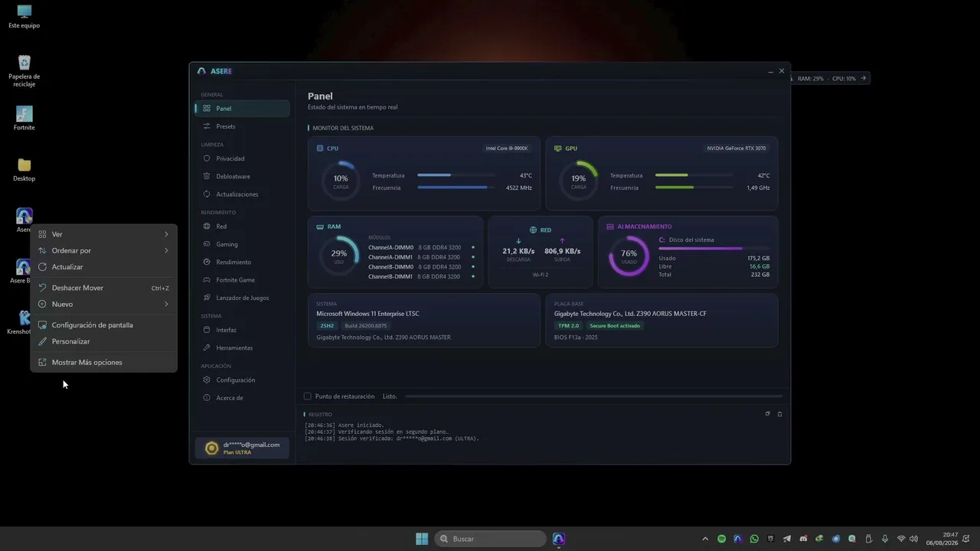Image resolution: width=980 pixels, height=551 pixels.
Task: Open the account card showing Plan ULTRA
Action: pyautogui.click(x=242, y=448)
